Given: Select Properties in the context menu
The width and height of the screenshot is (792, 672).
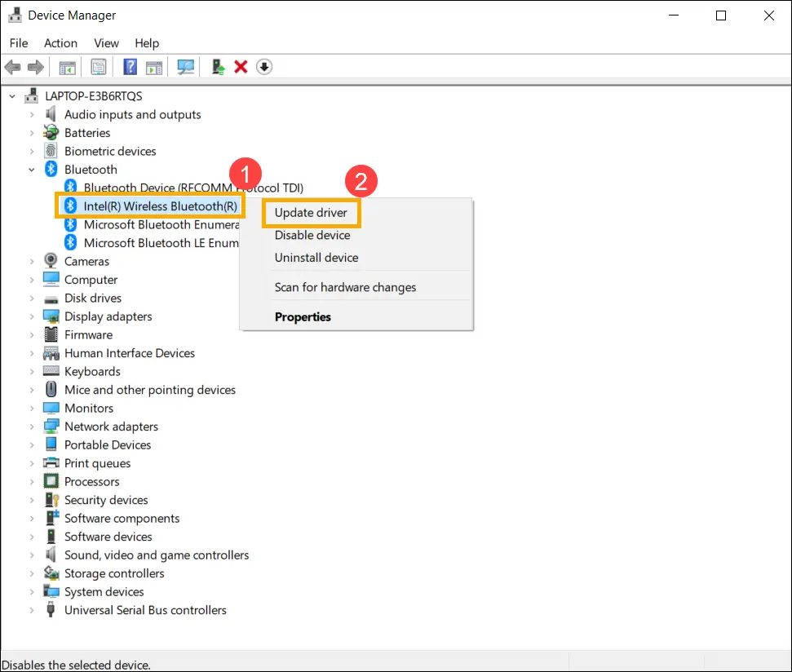Looking at the screenshot, I should coord(303,317).
